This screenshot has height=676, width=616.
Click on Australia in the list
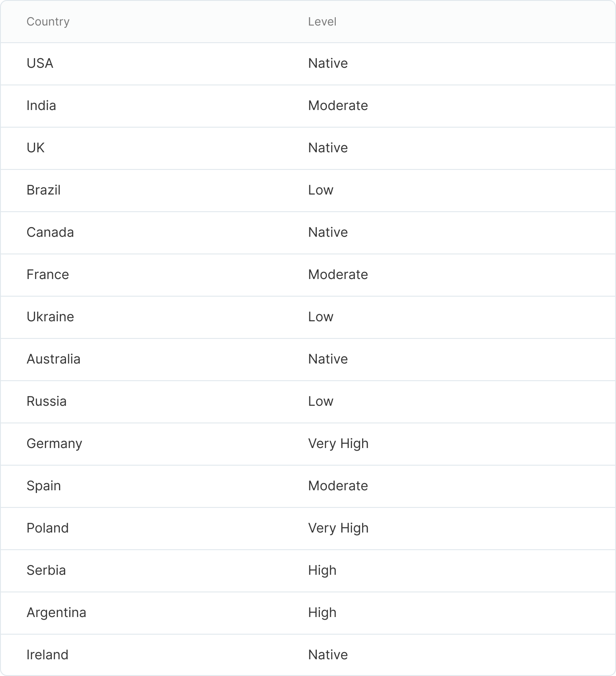(x=53, y=359)
